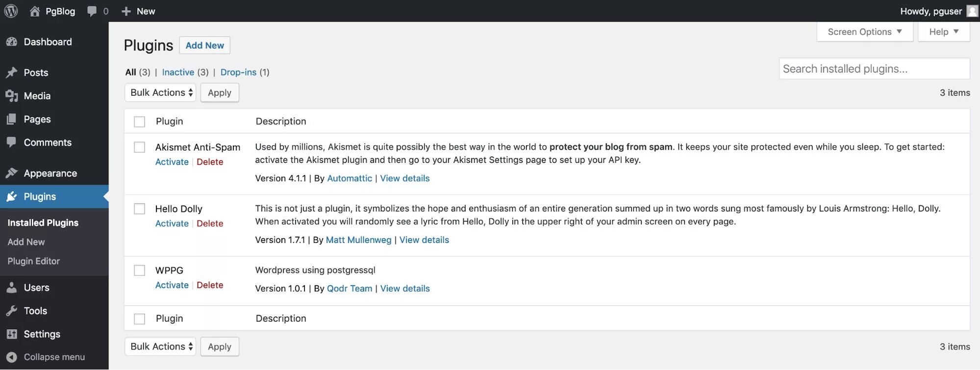
Task: Click the Appearance paintbrush icon
Action: (12, 173)
